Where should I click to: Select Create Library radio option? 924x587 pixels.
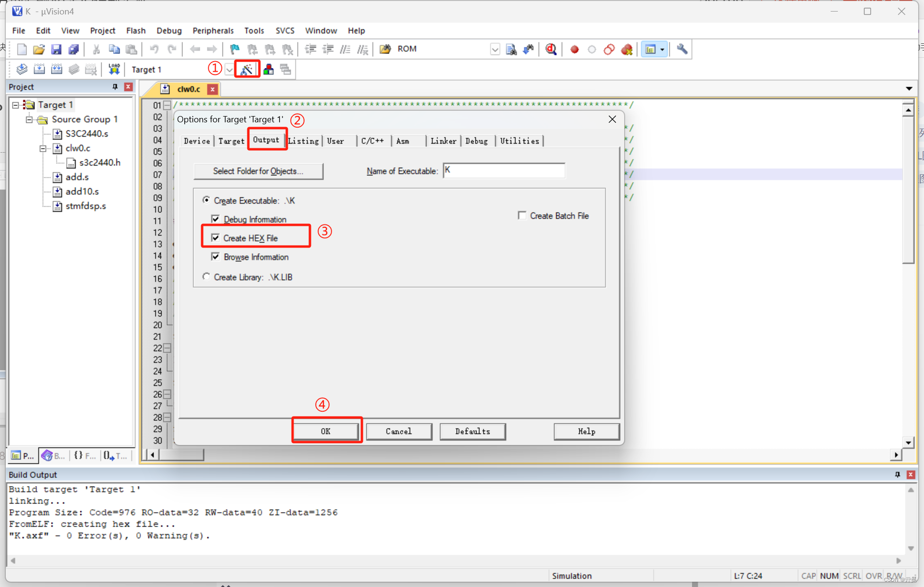pos(206,276)
